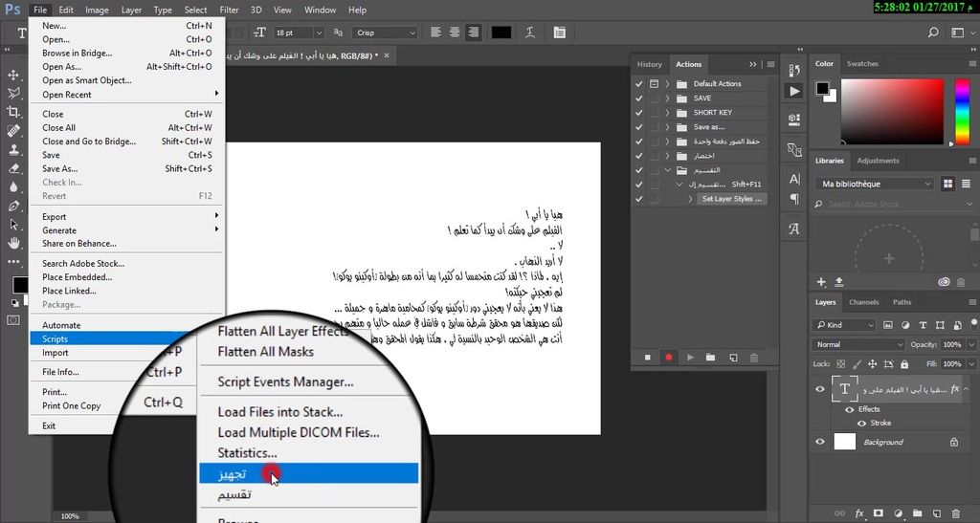
Task: Switch to the Swatches tab
Action: pyautogui.click(x=862, y=64)
